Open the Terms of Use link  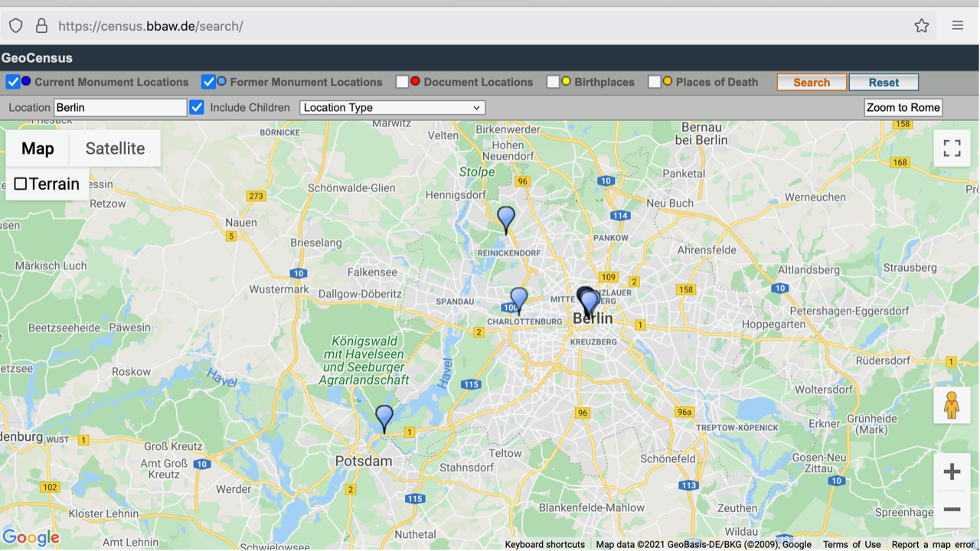(x=852, y=544)
